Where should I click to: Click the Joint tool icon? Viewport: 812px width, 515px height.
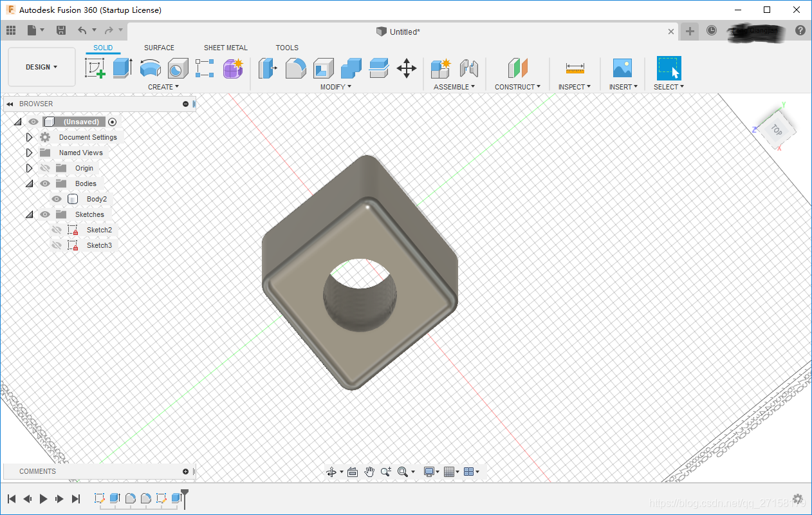469,68
